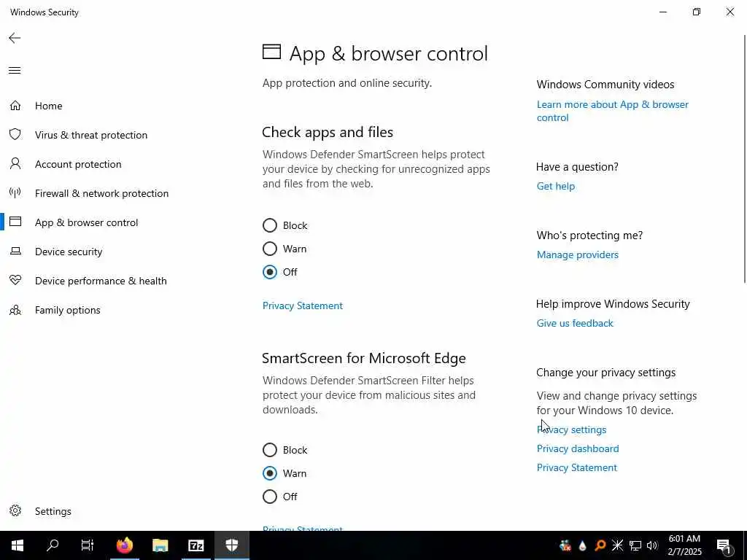
Task: Click the Manage providers link
Action: [x=578, y=254]
